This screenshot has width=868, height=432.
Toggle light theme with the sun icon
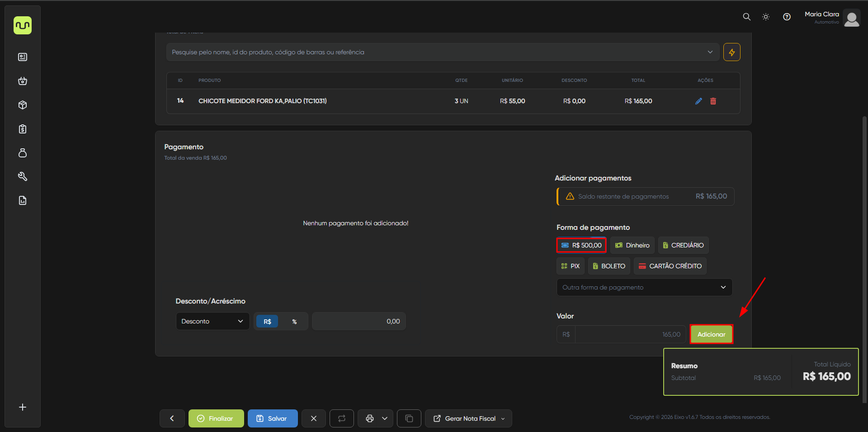[x=766, y=17]
